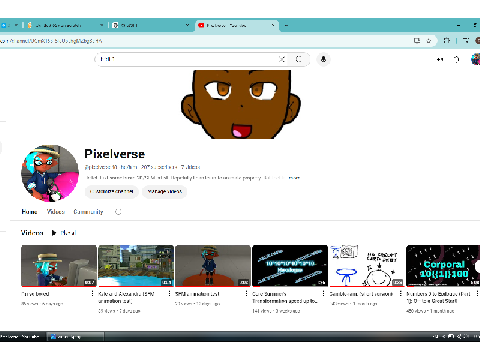
Task: Search the channel with the magnifier icon
Action: point(118,212)
